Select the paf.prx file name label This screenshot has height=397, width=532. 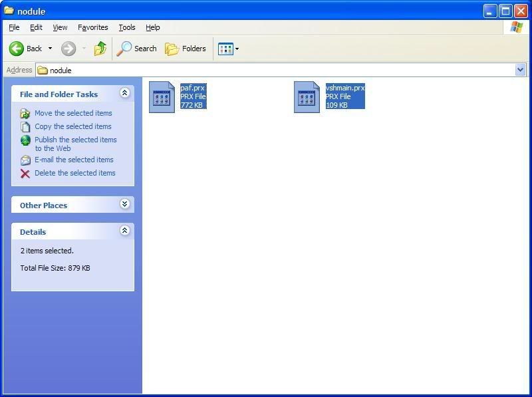[192, 88]
